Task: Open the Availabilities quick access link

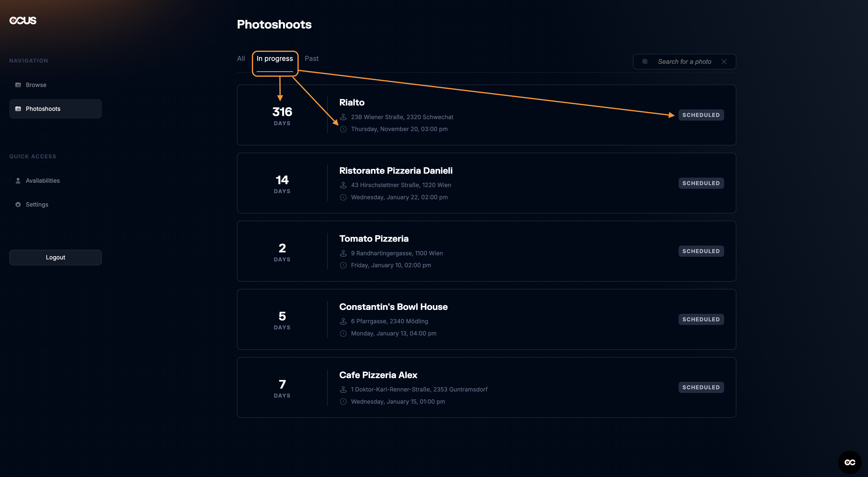Action: (43, 181)
